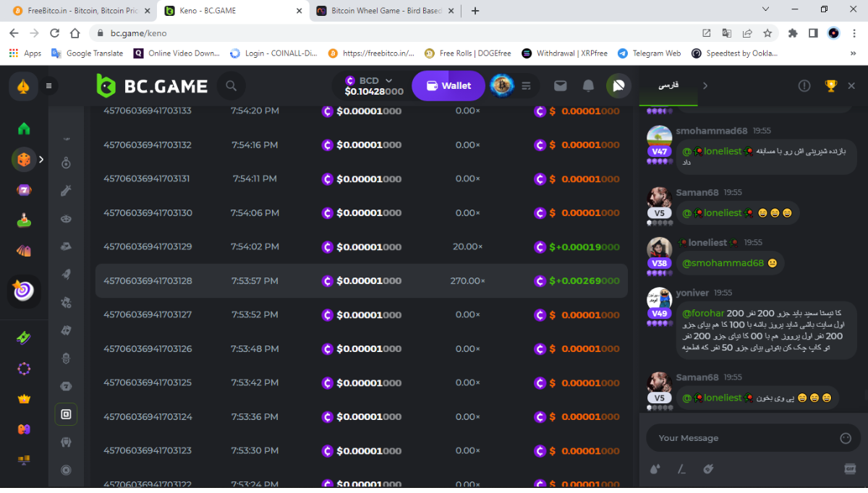This screenshot has height=493, width=868.
Task: Open the Telegram Web bookmark
Action: 650,53
